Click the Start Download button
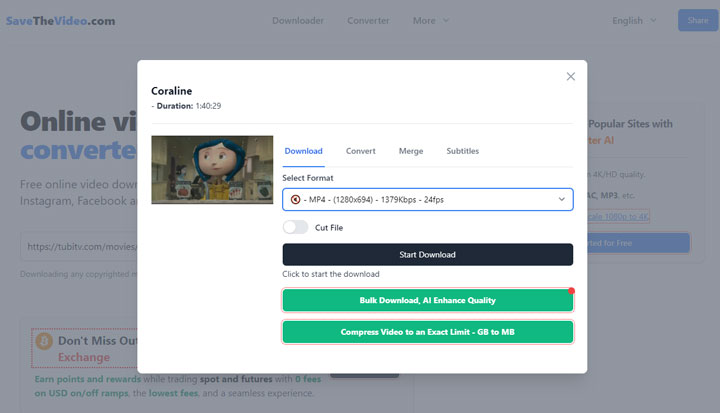Image resolution: width=720 pixels, height=413 pixels. 428,255
